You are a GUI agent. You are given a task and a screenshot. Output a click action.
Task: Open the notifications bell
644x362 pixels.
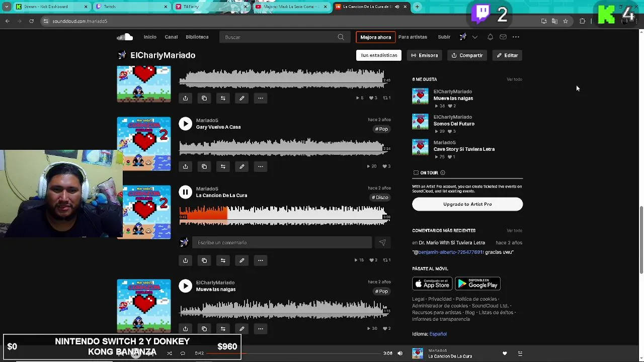click(x=490, y=37)
